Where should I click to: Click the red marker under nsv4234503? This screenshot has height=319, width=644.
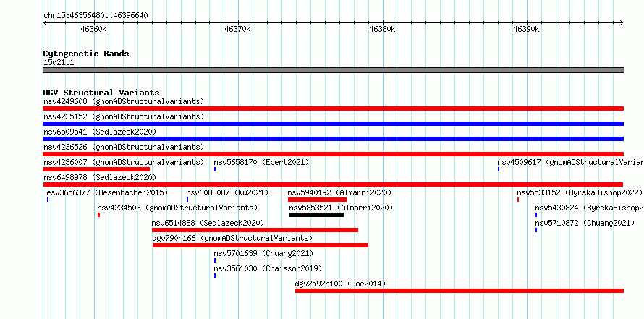point(98,215)
